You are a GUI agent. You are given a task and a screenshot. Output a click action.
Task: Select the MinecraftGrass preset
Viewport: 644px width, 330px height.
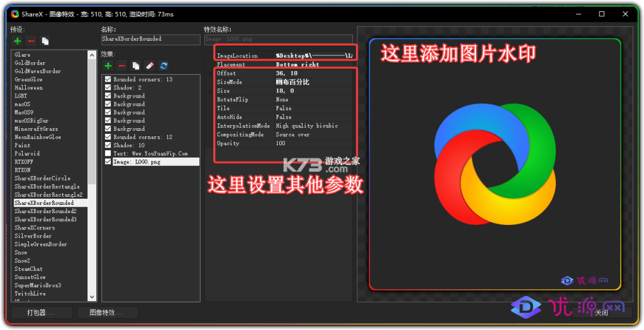pos(36,129)
